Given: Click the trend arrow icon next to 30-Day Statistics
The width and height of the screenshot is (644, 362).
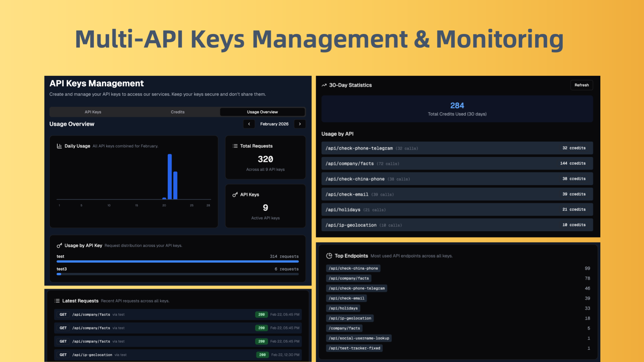Looking at the screenshot, I should (324, 85).
